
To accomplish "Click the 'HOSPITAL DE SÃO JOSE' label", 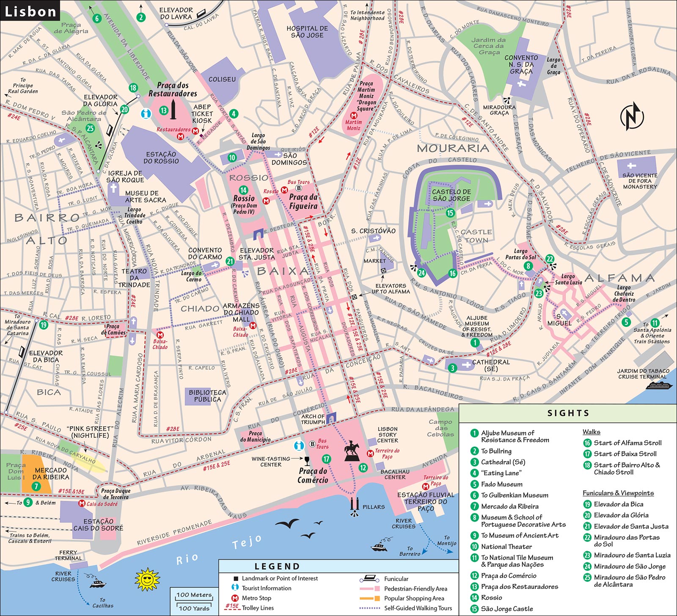I will pos(307,32).
